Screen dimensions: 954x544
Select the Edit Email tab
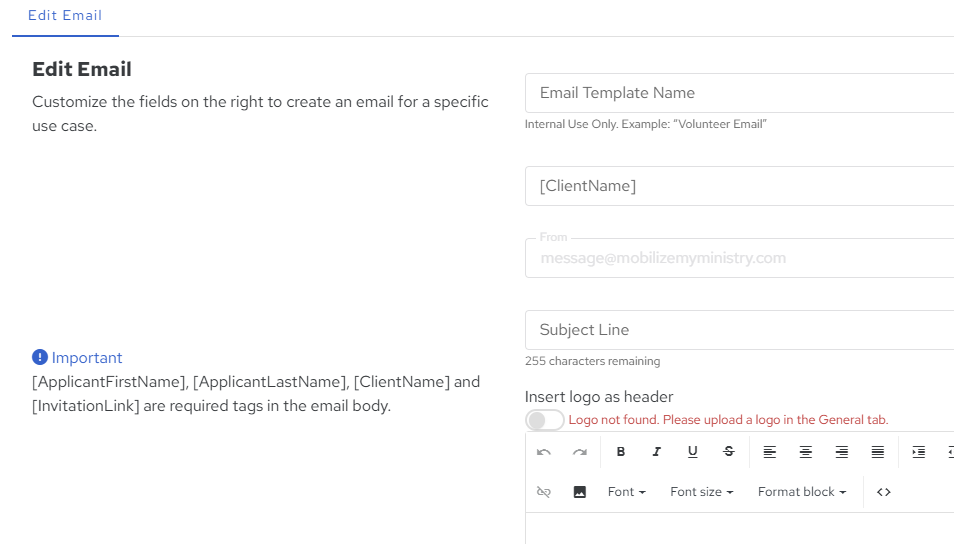click(x=65, y=16)
